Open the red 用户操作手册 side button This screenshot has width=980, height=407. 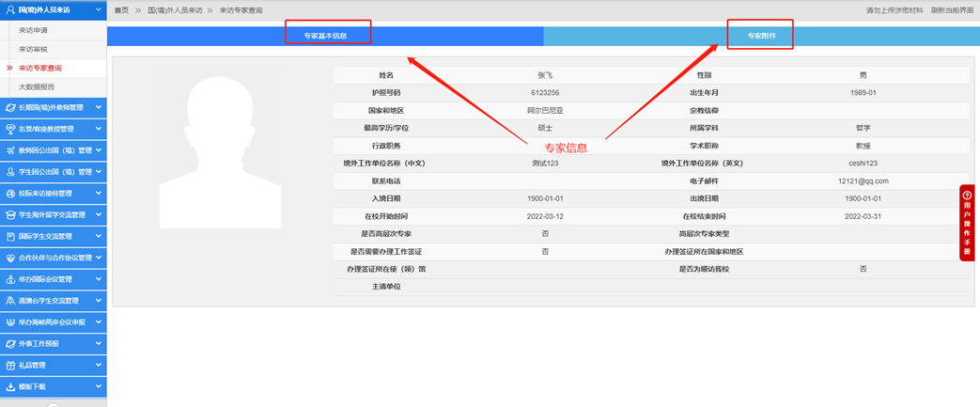point(968,223)
